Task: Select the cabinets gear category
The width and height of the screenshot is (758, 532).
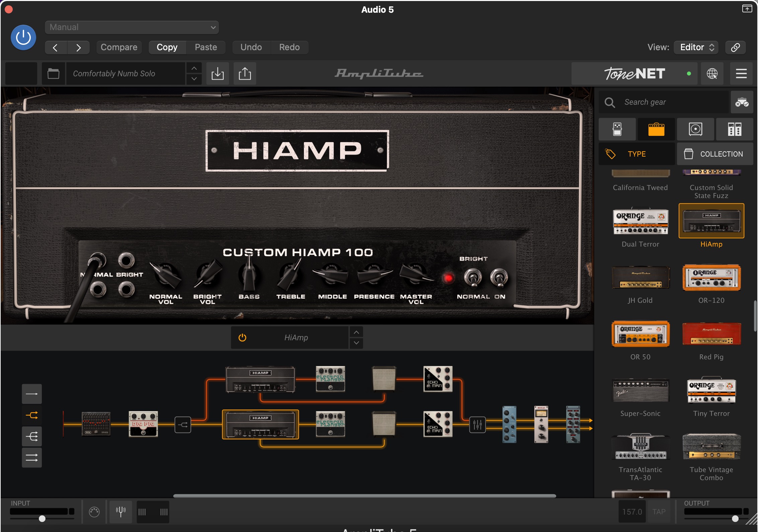Action: 695,129
